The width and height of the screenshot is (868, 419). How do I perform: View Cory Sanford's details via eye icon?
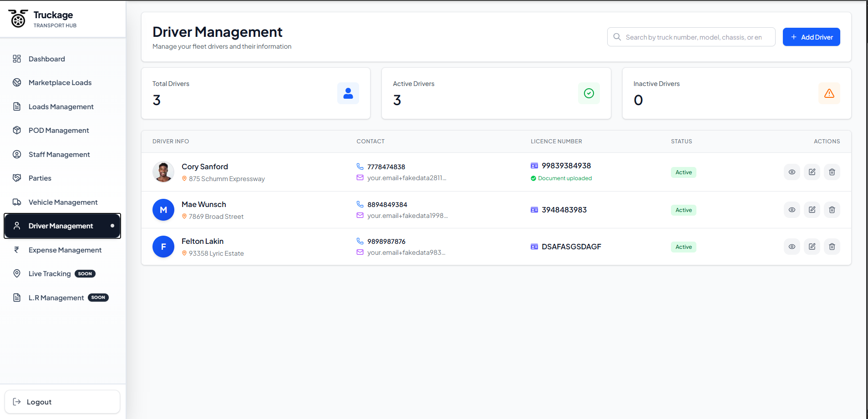point(792,172)
